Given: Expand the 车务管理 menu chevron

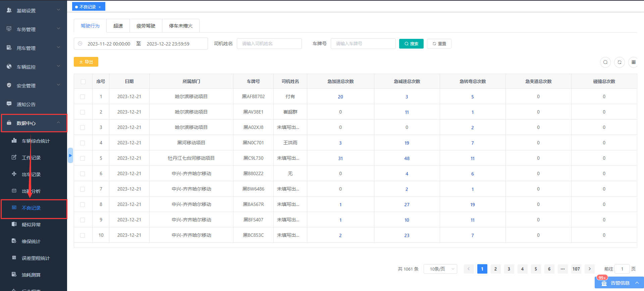Looking at the screenshot, I should click(58, 28).
